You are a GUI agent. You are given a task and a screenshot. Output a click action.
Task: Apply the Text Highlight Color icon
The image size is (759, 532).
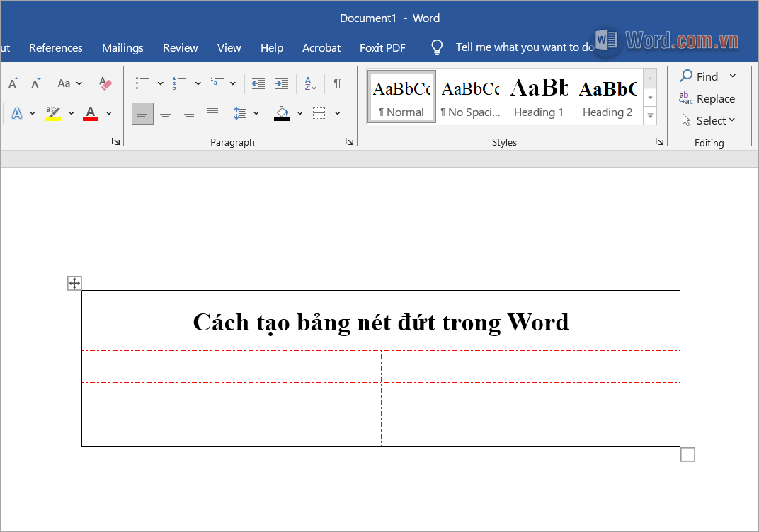[52, 112]
